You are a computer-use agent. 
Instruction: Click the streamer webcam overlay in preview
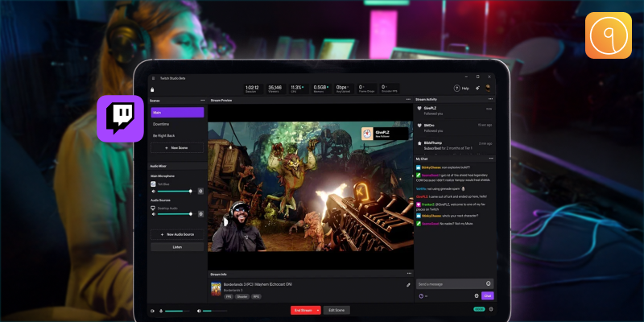point(238,226)
